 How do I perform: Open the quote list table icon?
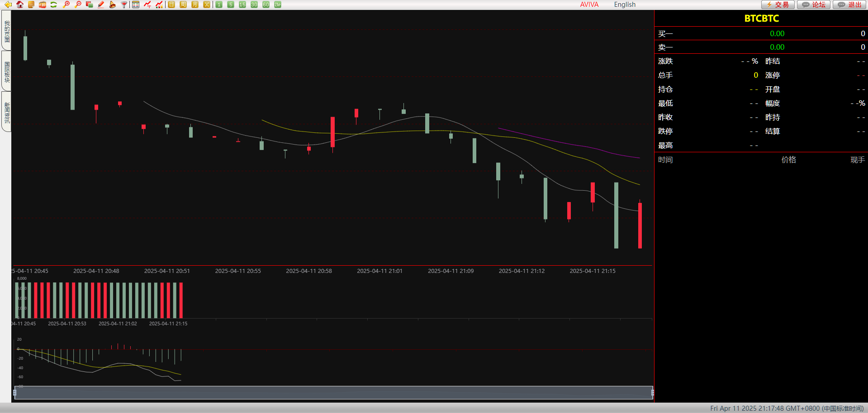136,5
